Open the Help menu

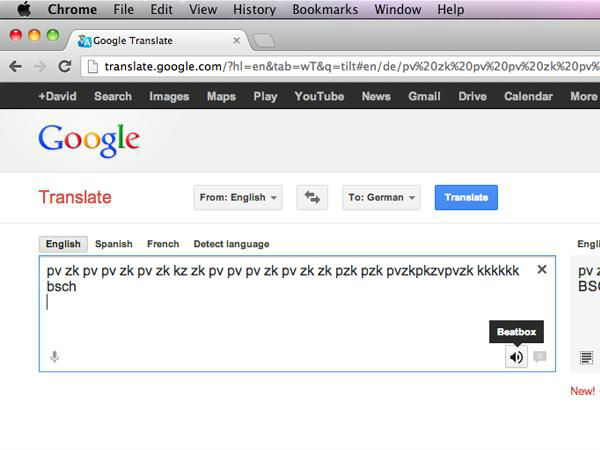(x=451, y=9)
